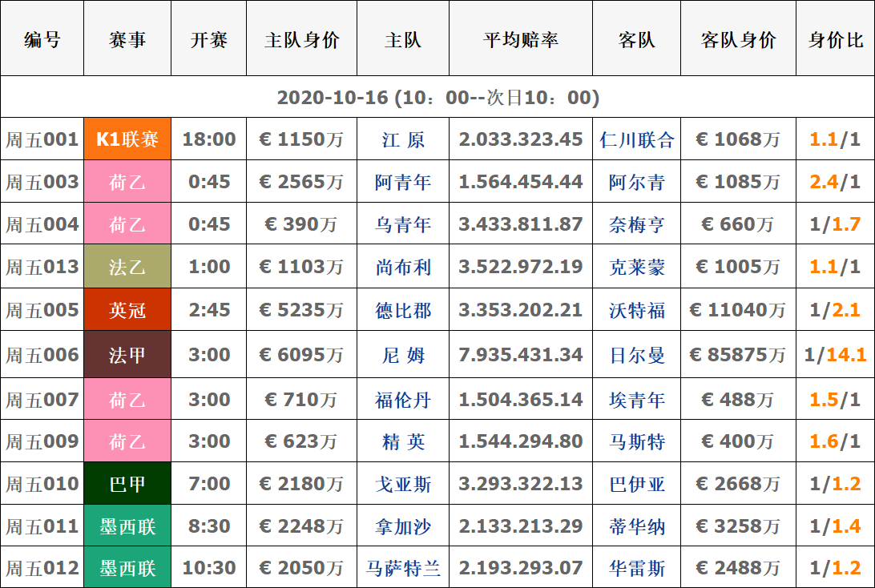
Task: Open home team 精英 link
Action: (x=403, y=441)
